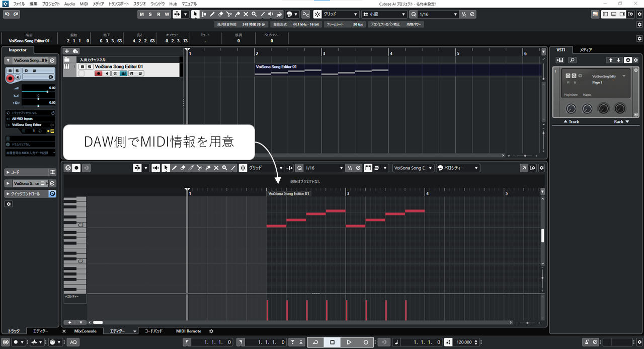Viewport: 644px width, 349px height.
Task: Open project setup gear in top-right corner
Action: tap(639, 14)
